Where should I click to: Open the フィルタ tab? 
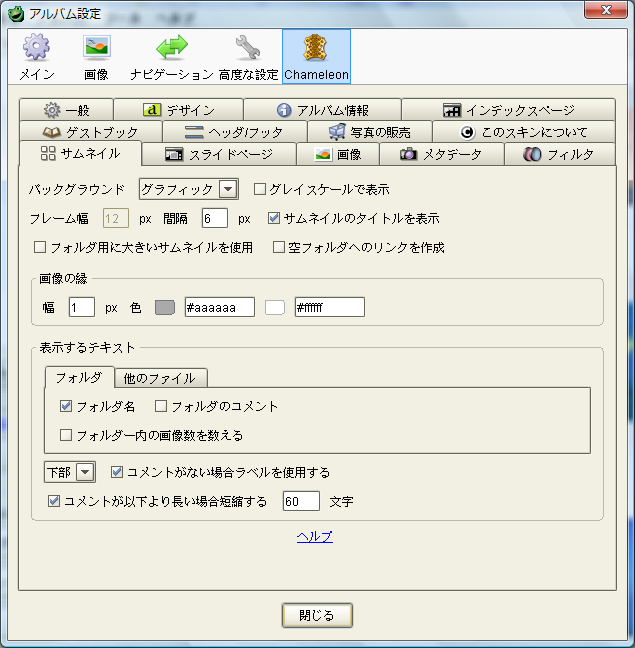pos(560,154)
